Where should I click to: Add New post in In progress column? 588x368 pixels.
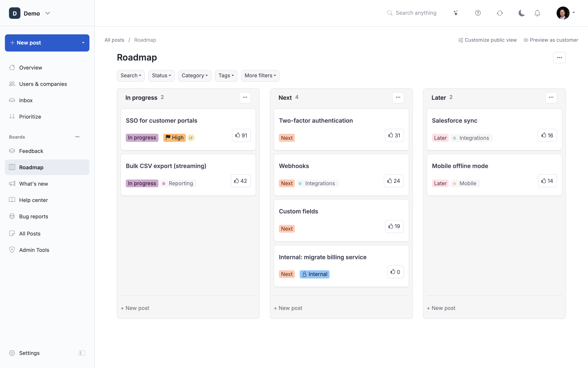point(135,308)
